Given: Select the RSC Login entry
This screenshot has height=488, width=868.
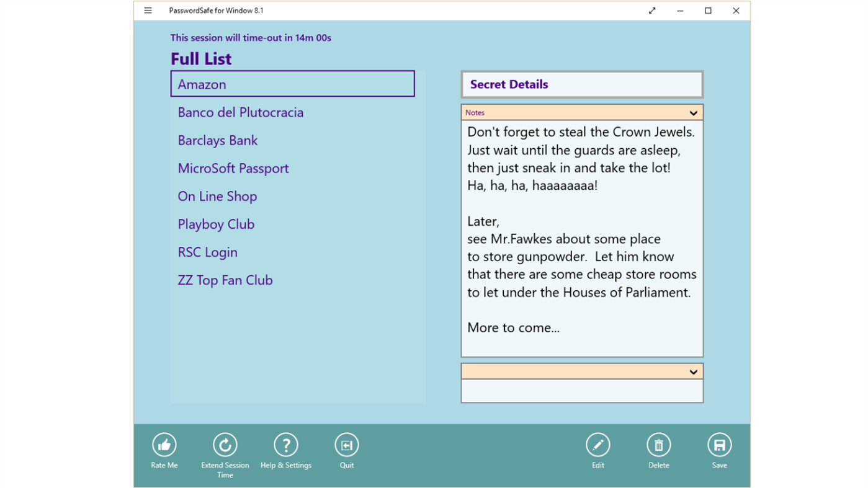Looking at the screenshot, I should coord(207,252).
